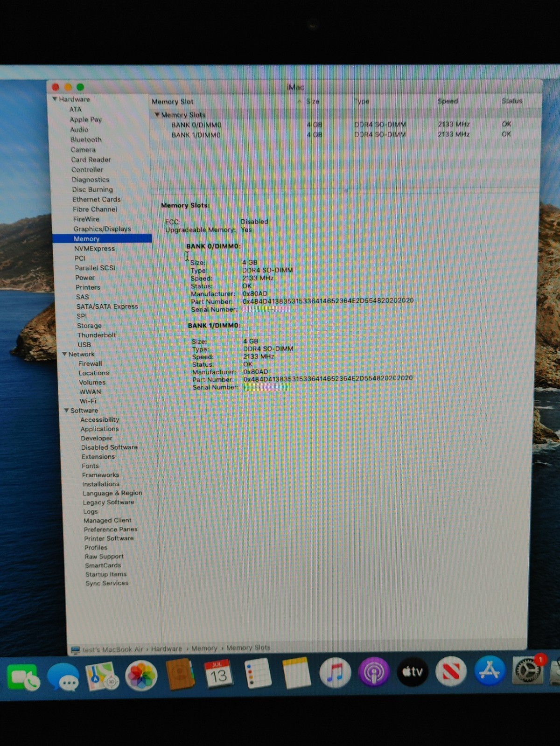The height and width of the screenshot is (746, 560).
Task: Collapse the Hardware section triangle
Action: click(x=55, y=99)
